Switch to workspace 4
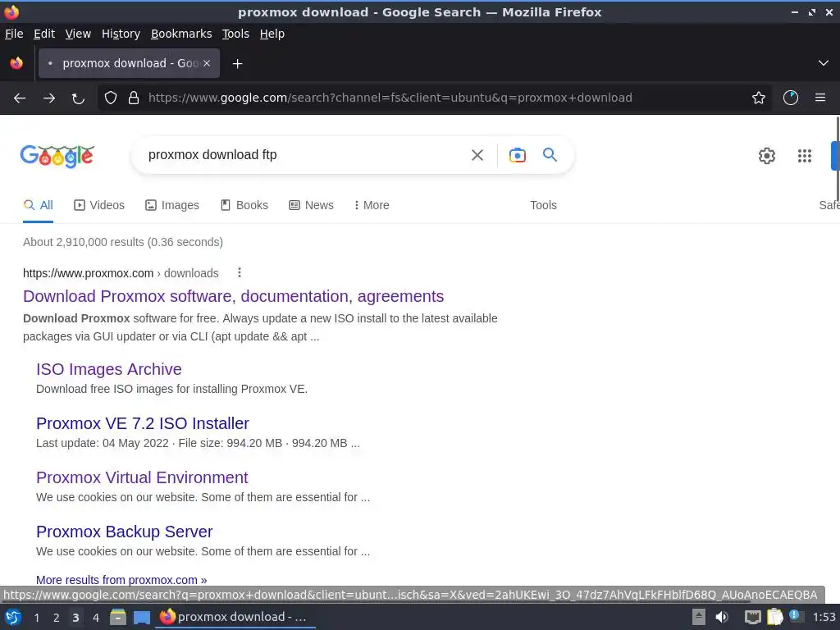840x630 pixels. coord(95,618)
